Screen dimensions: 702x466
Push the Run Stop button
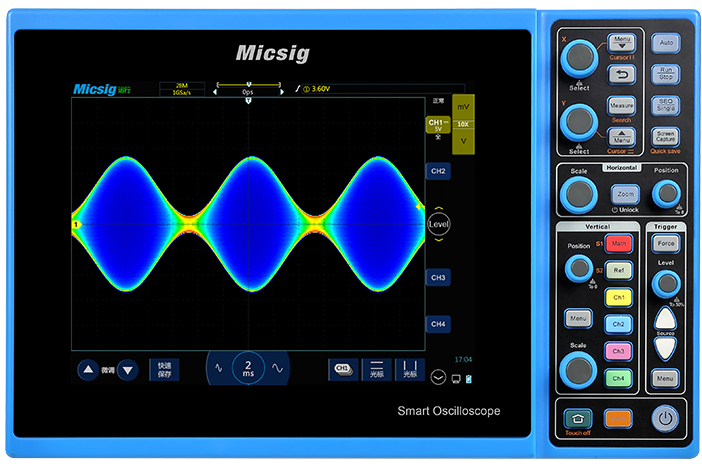(x=666, y=74)
